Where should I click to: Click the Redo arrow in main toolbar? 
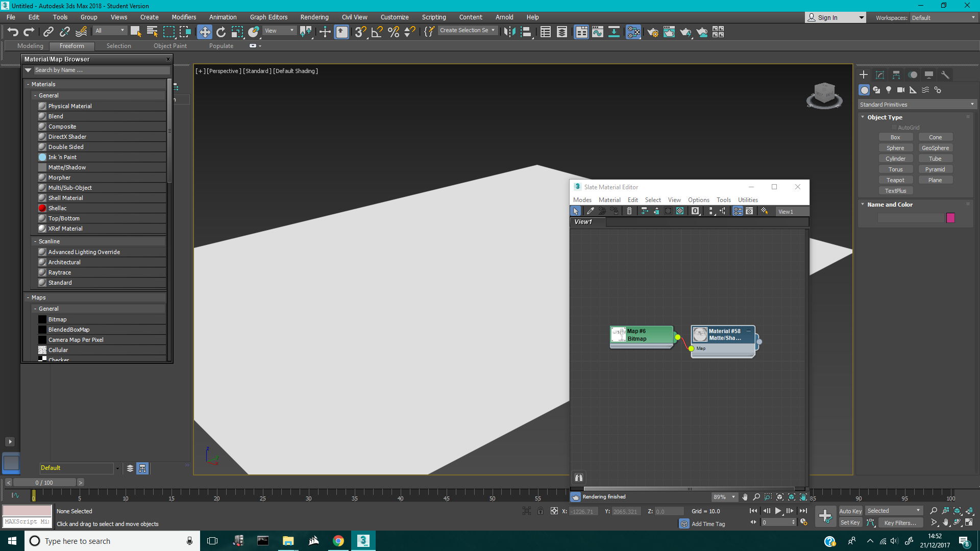29,32
